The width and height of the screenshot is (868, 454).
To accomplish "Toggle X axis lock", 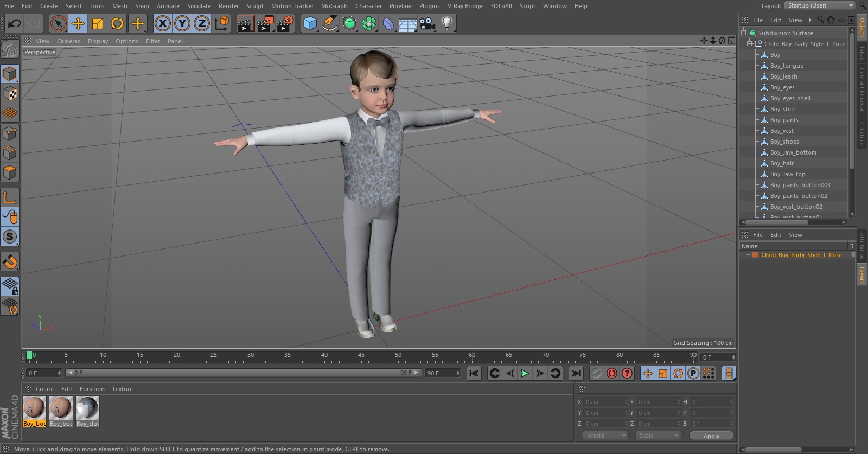I will (162, 23).
